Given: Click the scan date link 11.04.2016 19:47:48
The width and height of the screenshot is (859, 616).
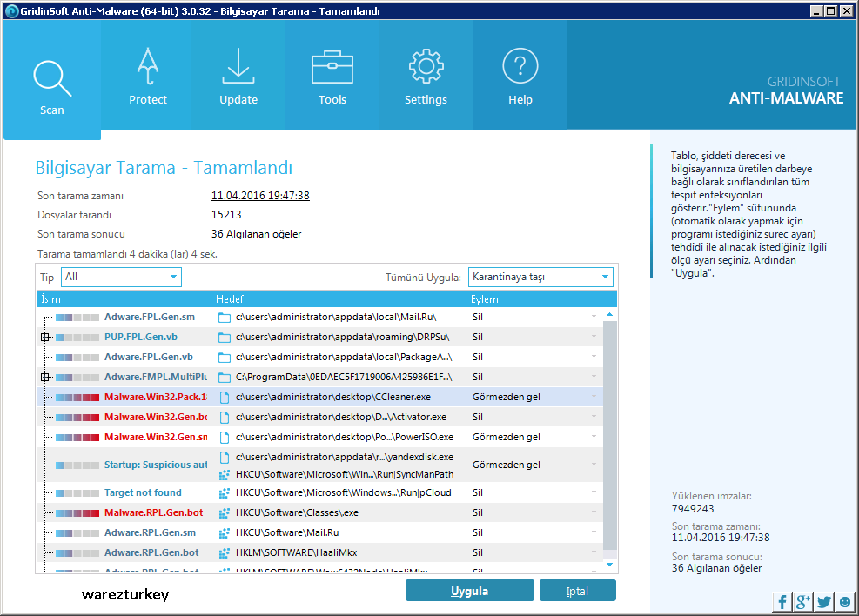Looking at the screenshot, I should (x=259, y=195).
